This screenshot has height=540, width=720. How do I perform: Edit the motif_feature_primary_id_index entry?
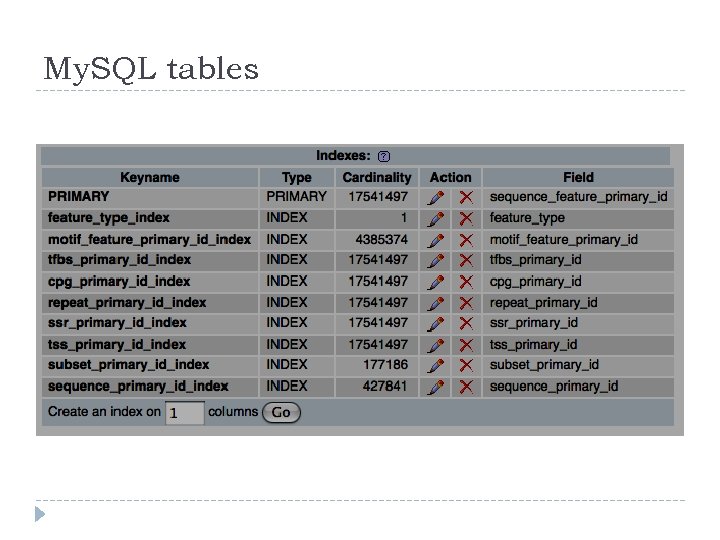click(436, 240)
